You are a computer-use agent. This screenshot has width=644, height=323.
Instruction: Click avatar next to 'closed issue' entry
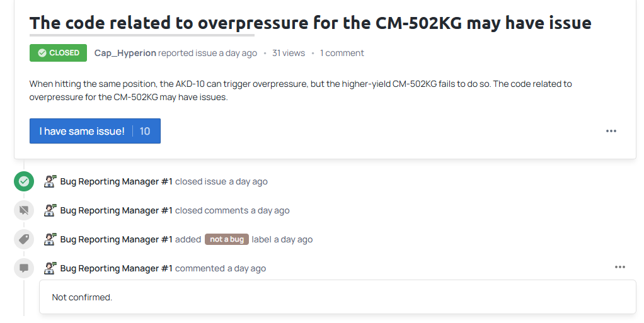coord(50,181)
